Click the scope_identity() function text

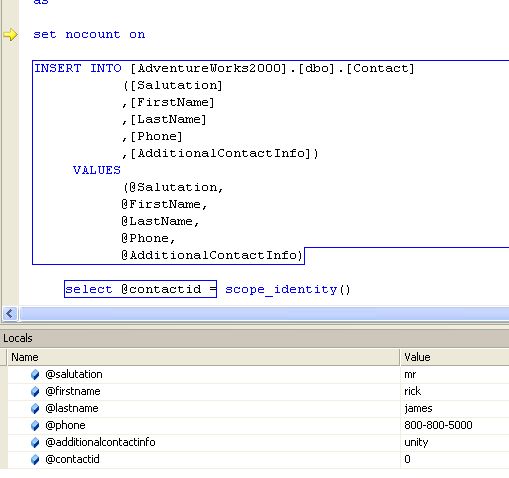coord(288,289)
